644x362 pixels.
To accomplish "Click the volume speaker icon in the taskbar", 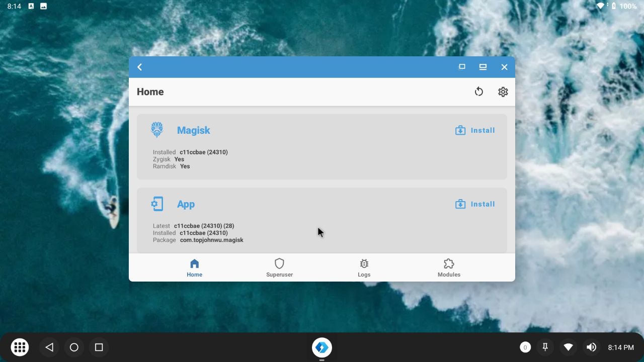I will [591, 347].
